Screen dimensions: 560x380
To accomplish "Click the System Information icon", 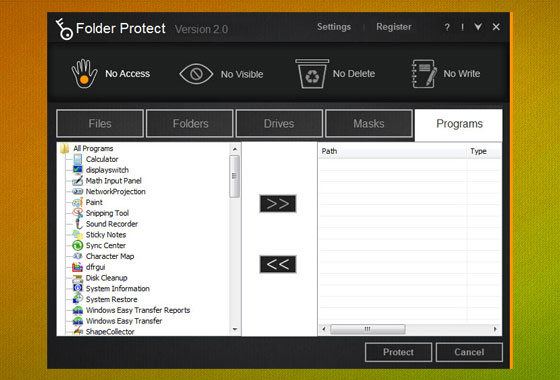I will click(x=78, y=288).
